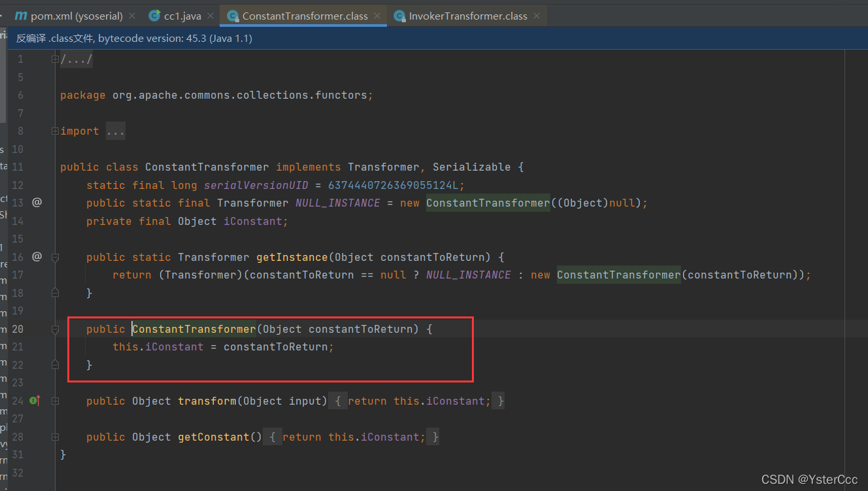Collapse the getInstance method at line 16
The width and height of the screenshot is (868, 491).
click(x=56, y=258)
